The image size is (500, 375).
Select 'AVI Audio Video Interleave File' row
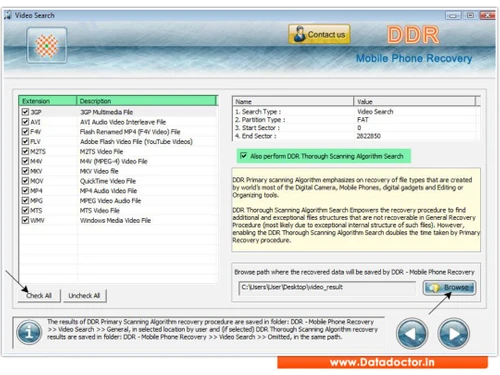coord(118,122)
